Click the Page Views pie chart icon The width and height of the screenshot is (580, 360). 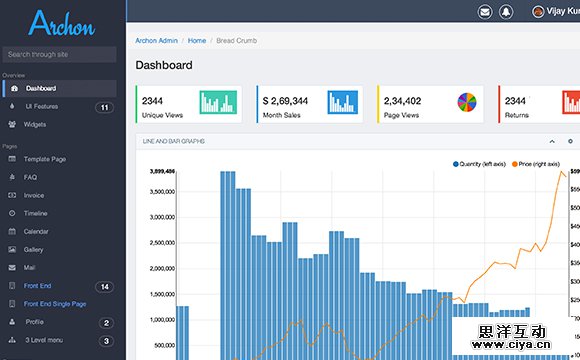click(x=467, y=102)
